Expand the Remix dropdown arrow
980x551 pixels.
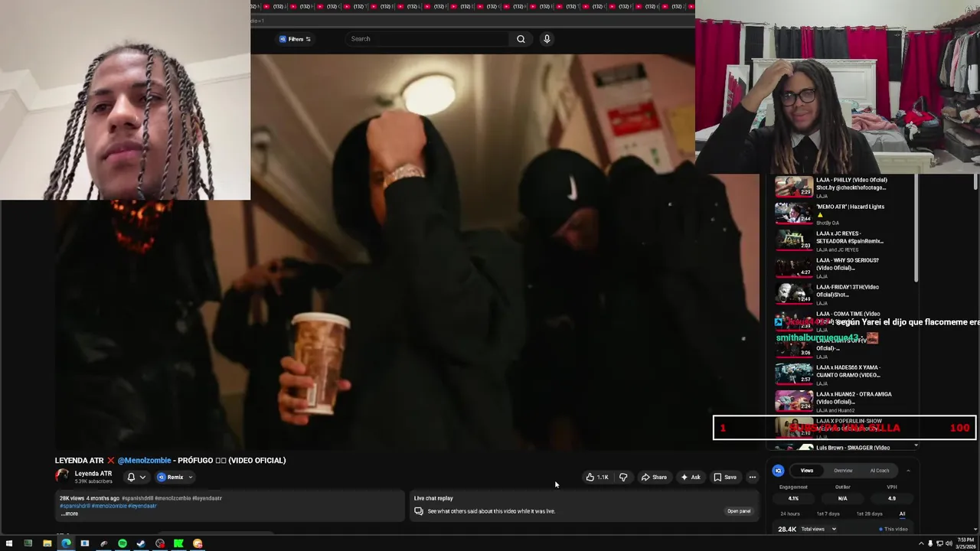(191, 478)
